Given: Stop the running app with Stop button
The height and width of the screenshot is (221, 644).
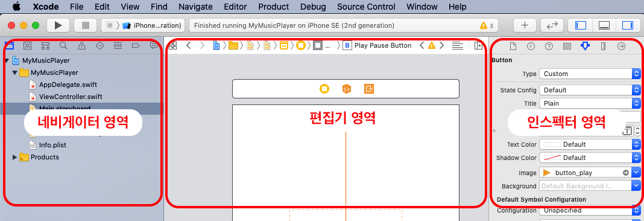Looking at the screenshot, I should pyautogui.click(x=86, y=25).
